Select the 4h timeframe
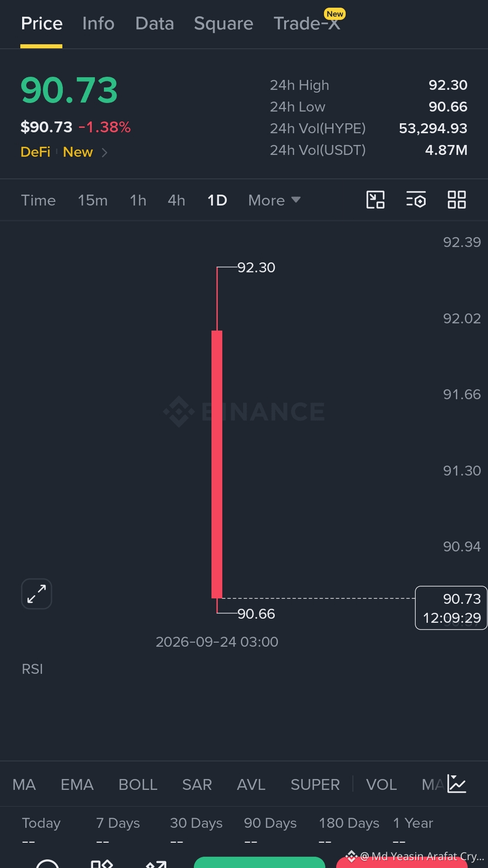 [176, 200]
